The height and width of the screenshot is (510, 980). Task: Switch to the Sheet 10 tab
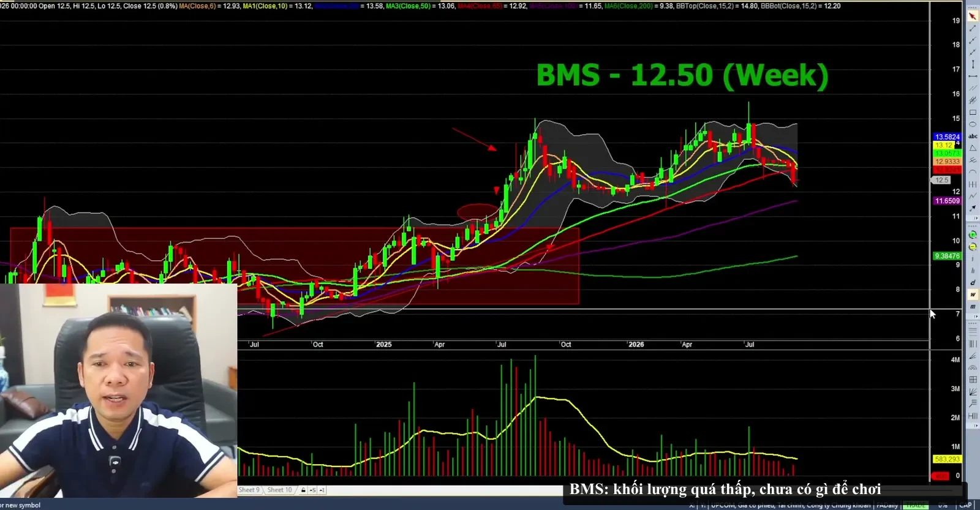[279, 490]
